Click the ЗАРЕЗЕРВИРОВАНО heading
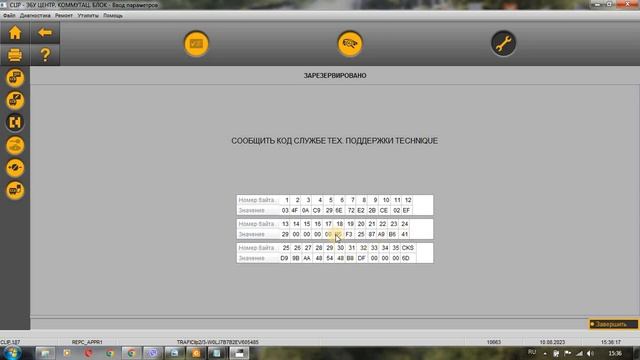 pos(335,76)
